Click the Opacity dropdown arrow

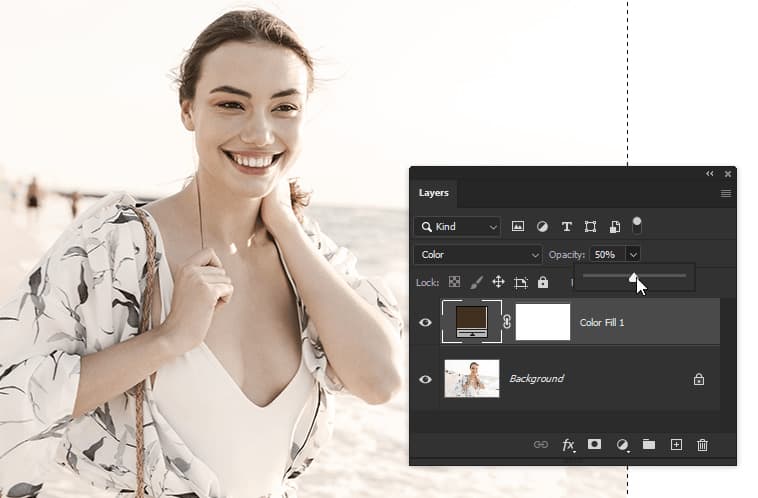click(633, 255)
